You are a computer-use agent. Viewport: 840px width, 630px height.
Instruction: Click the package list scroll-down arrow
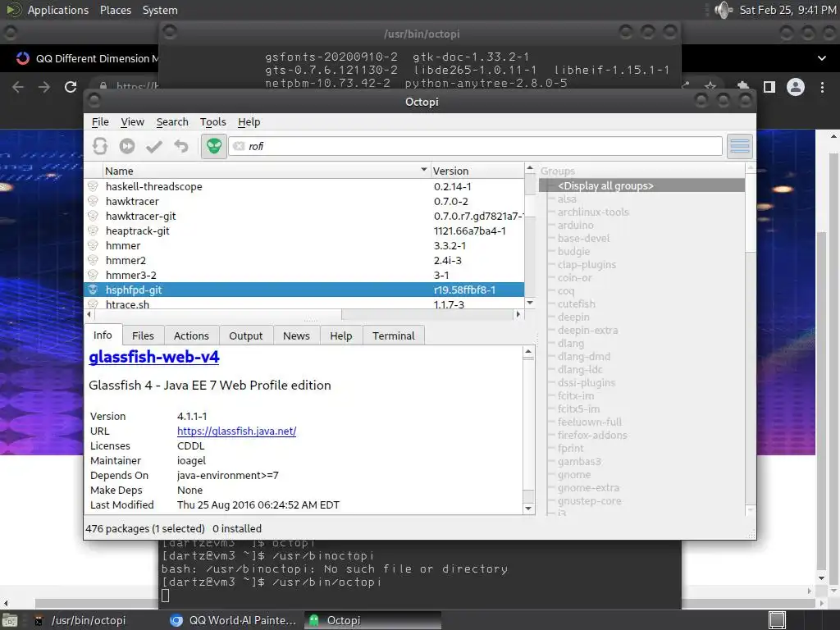point(530,303)
